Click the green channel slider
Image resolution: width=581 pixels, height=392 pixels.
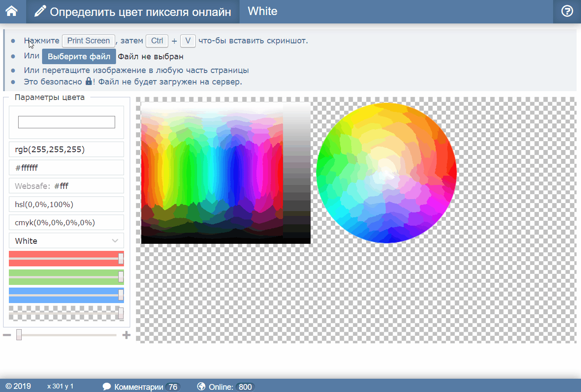click(x=66, y=277)
